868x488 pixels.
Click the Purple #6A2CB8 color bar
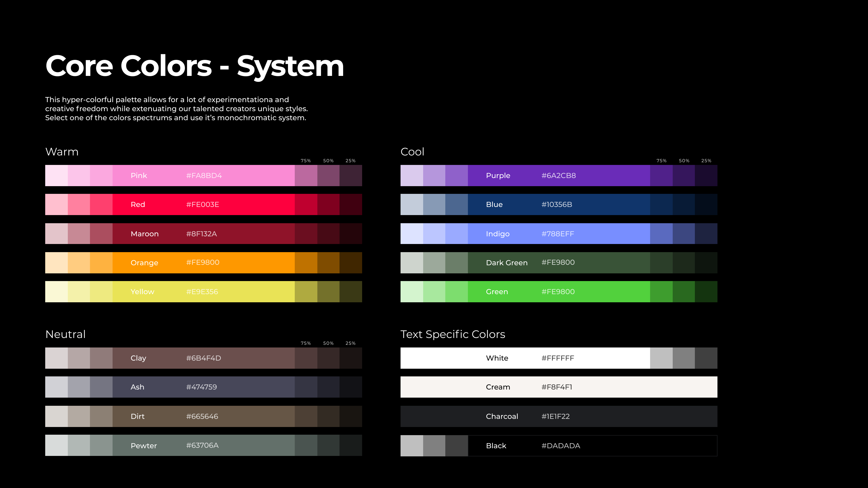[559, 176]
